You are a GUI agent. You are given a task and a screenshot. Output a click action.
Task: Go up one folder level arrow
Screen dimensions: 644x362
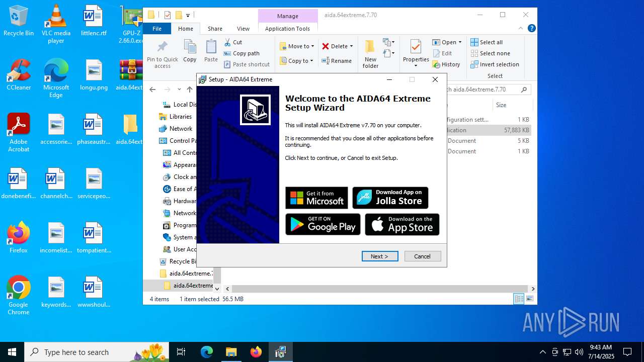tap(189, 89)
